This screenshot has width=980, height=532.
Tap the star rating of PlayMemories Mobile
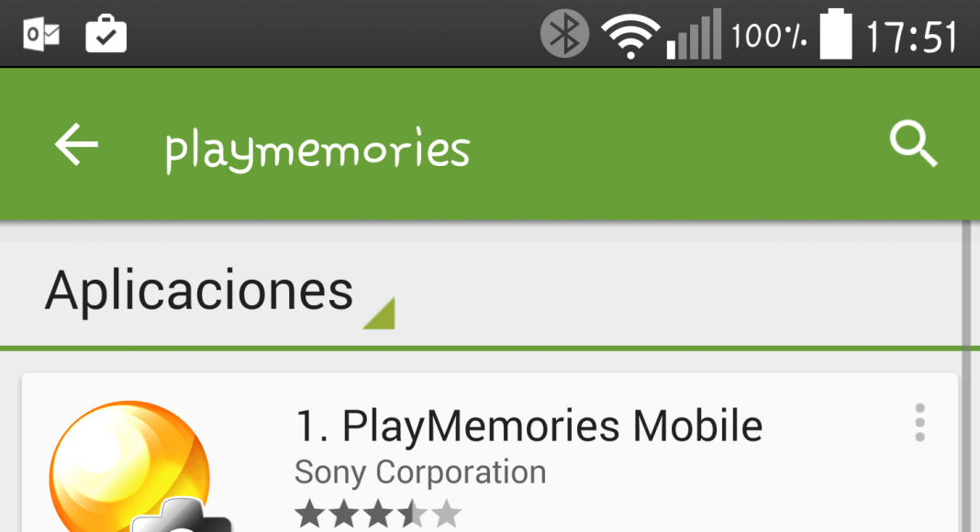click(x=378, y=515)
